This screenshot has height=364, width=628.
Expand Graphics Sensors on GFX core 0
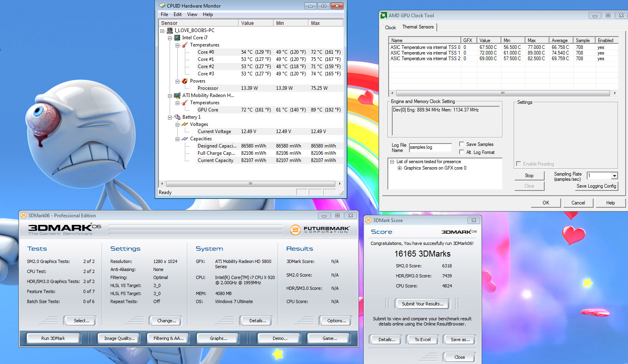click(x=399, y=168)
